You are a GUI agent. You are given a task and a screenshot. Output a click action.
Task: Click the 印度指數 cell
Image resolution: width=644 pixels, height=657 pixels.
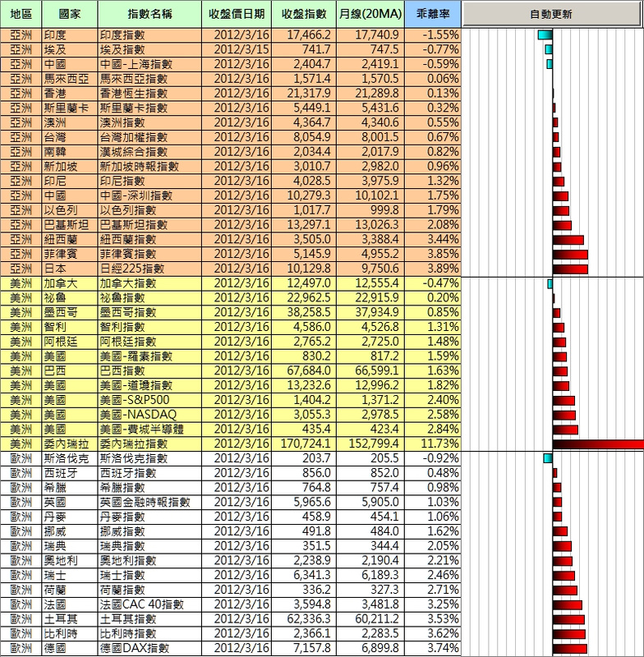point(149,35)
